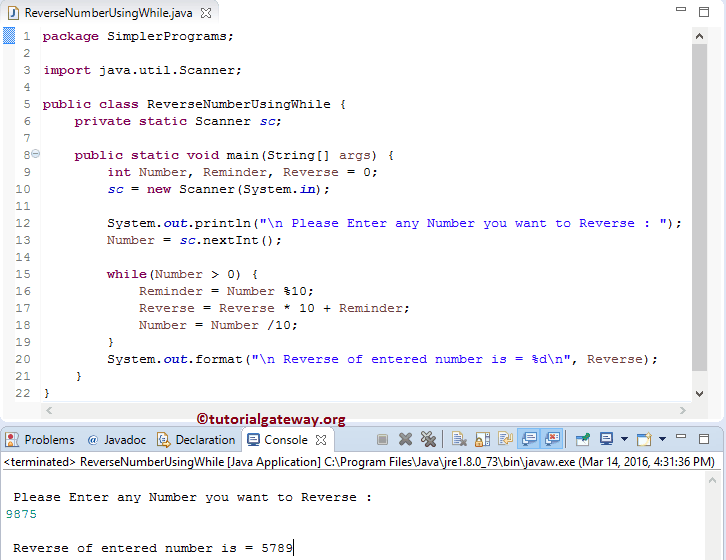The width and height of the screenshot is (726, 560).
Task: Open the Open Console dropdown arrow
Action: click(x=662, y=439)
